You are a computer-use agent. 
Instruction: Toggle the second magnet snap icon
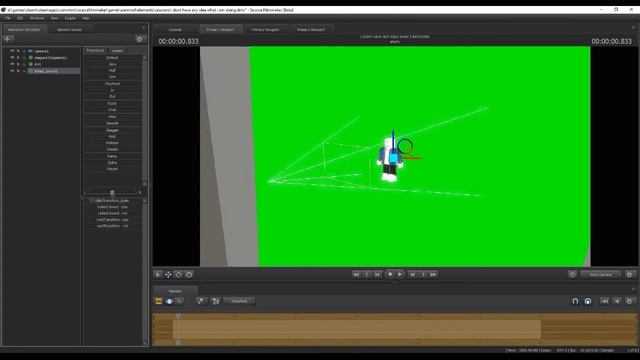tap(588, 301)
